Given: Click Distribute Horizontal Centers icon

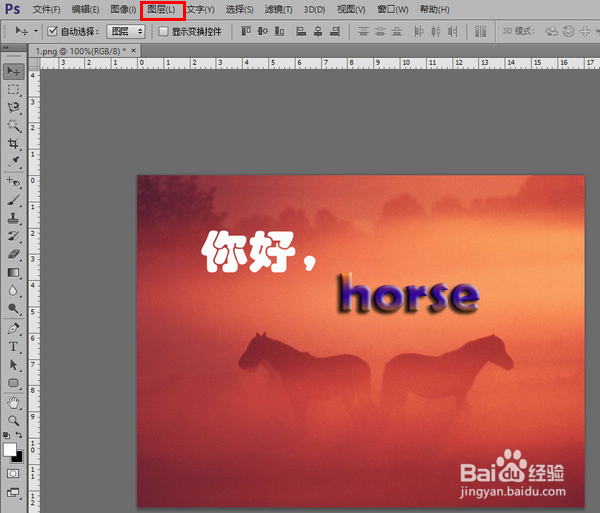Looking at the screenshot, I should [x=436, y=31].
